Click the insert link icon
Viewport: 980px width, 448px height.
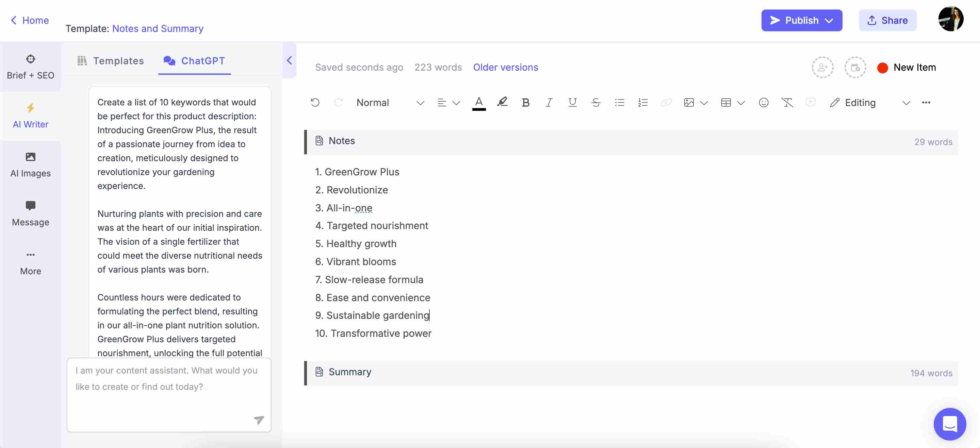(666, 103)
